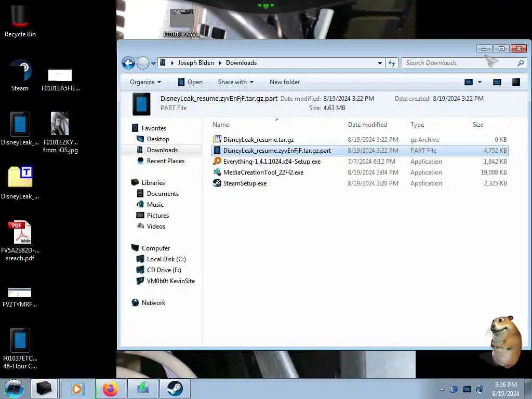Click the Joseph Biden breadcrumb
The height and width of the screenshot is (399, 532).
[x=196, y=63]
